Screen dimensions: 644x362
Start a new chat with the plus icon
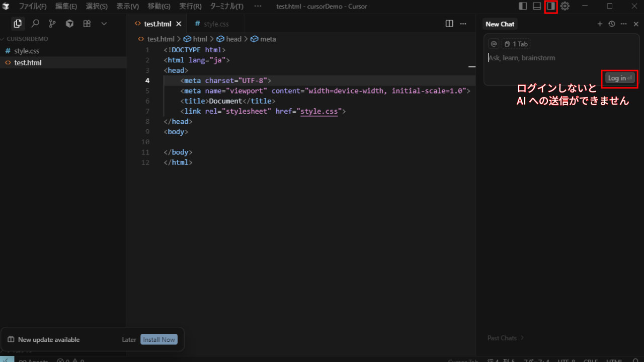click(600, 24)
